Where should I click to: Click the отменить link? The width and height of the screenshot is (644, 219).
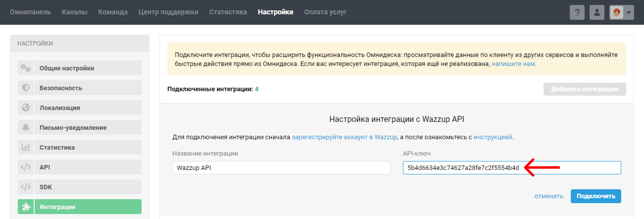click(548, 196)
